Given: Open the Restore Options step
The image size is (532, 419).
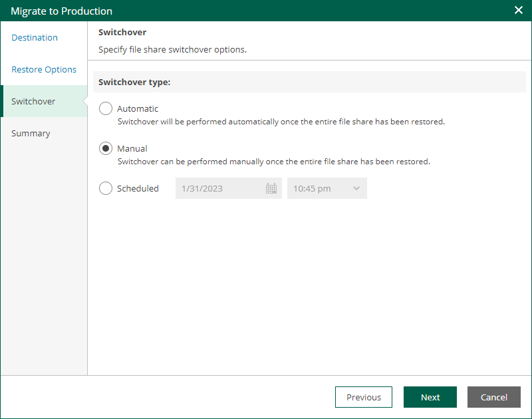Looking at the screenshot, I should [44, 70].
